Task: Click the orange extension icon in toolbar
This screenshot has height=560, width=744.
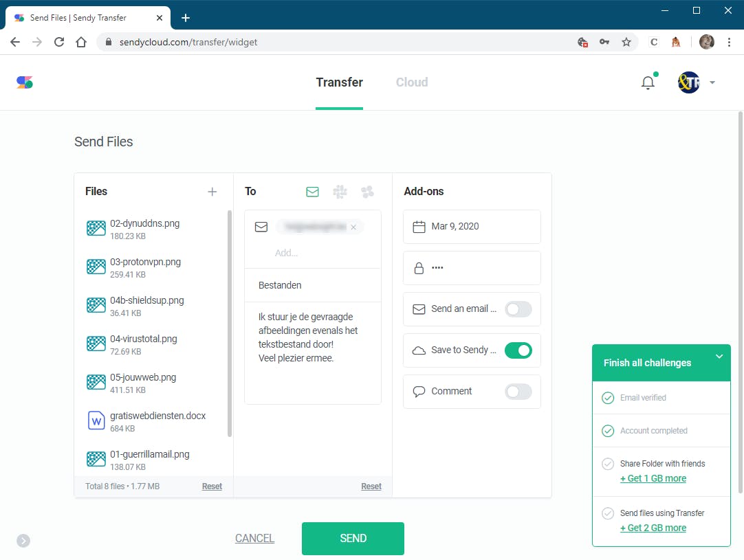Action: click(676, 42)
